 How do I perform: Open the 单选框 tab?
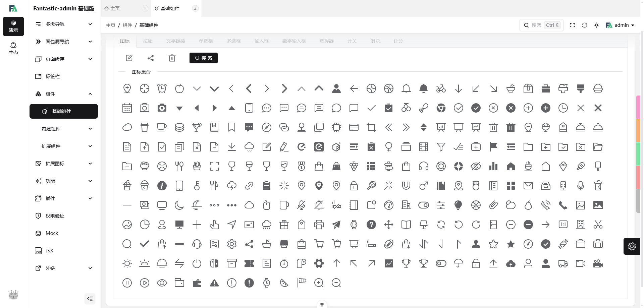[x=206, y=41]
